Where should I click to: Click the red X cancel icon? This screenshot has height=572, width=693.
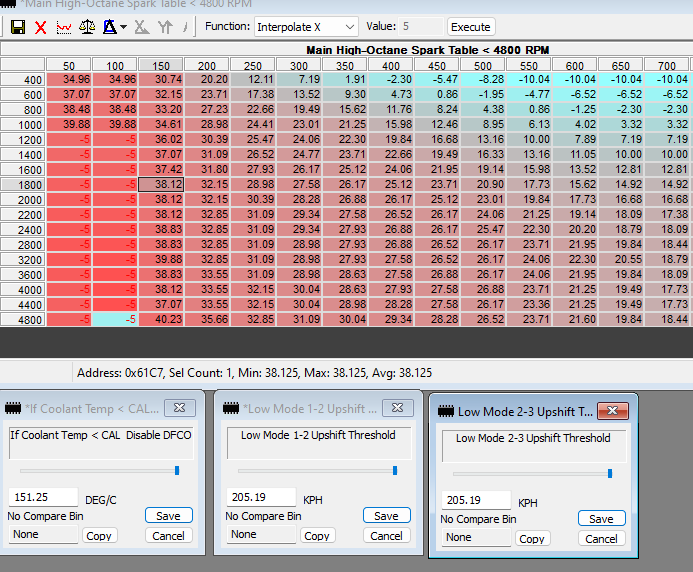tap(41, 27)
